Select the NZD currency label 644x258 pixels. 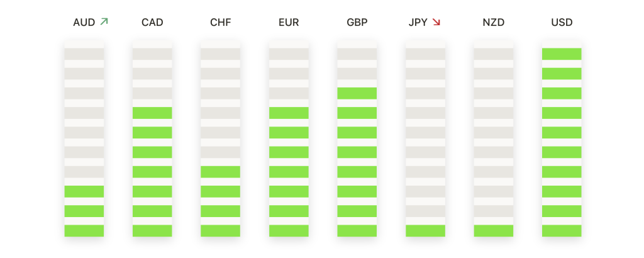pos(494,22)
